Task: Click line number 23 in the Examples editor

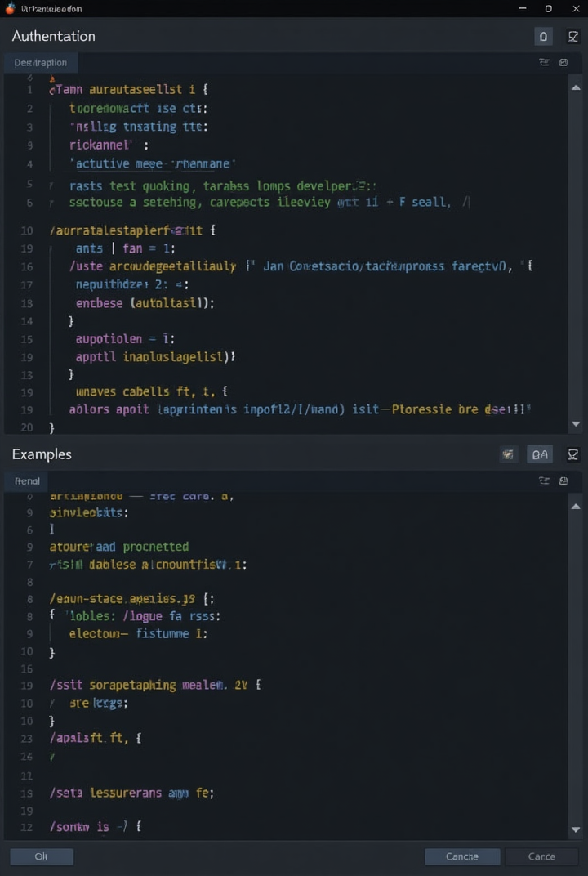Action: [x=26, y=739]
